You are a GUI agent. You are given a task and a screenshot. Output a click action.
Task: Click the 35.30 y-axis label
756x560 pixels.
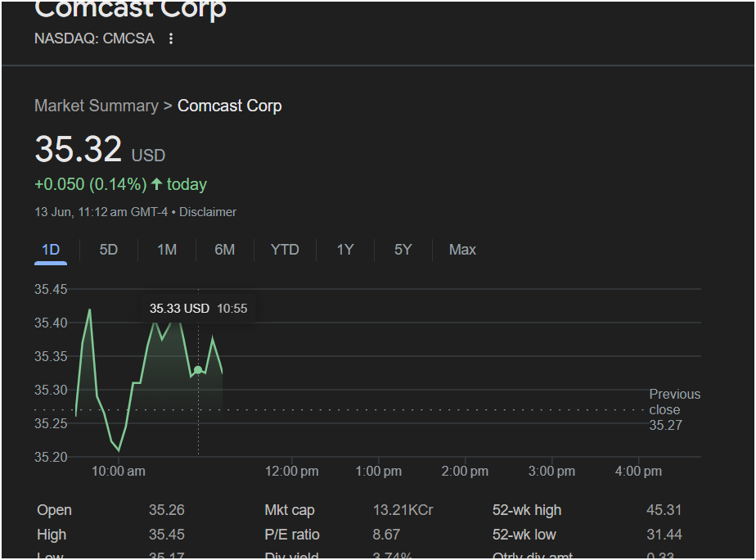(51, 390)
